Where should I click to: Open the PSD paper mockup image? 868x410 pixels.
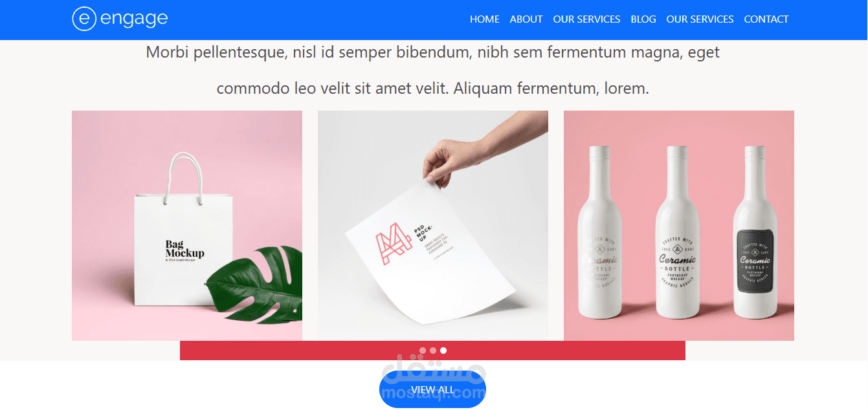(x=433, y=226)
